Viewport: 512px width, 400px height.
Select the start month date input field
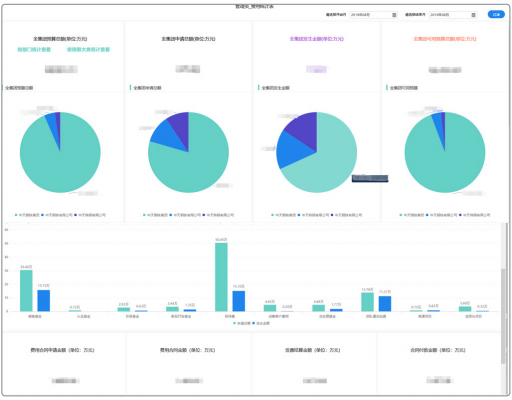[x=373, y=15]
